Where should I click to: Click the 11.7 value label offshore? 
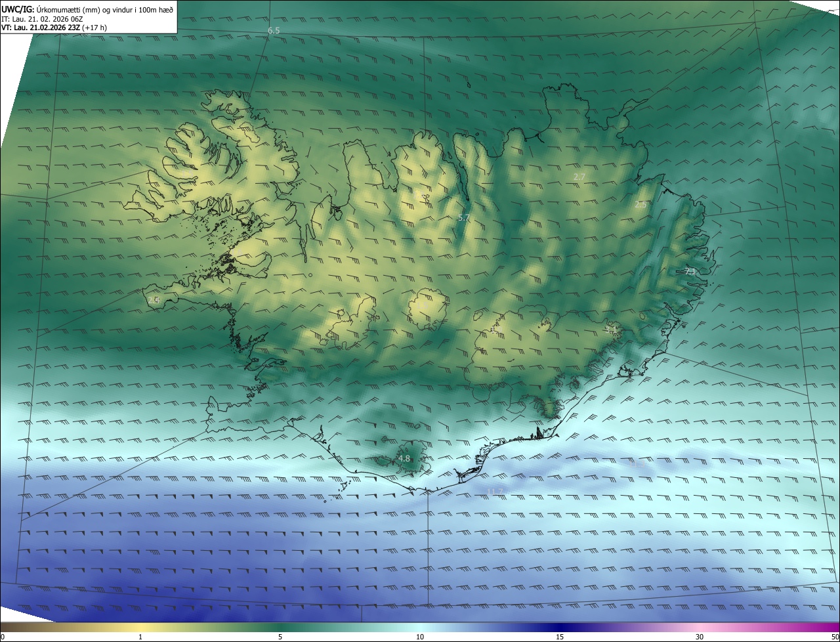(x=495, y=492)
